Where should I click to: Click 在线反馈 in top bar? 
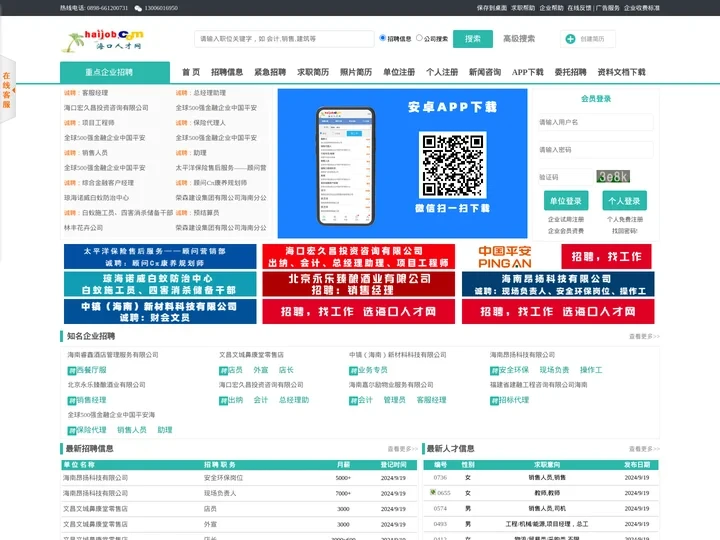(579, 8)
